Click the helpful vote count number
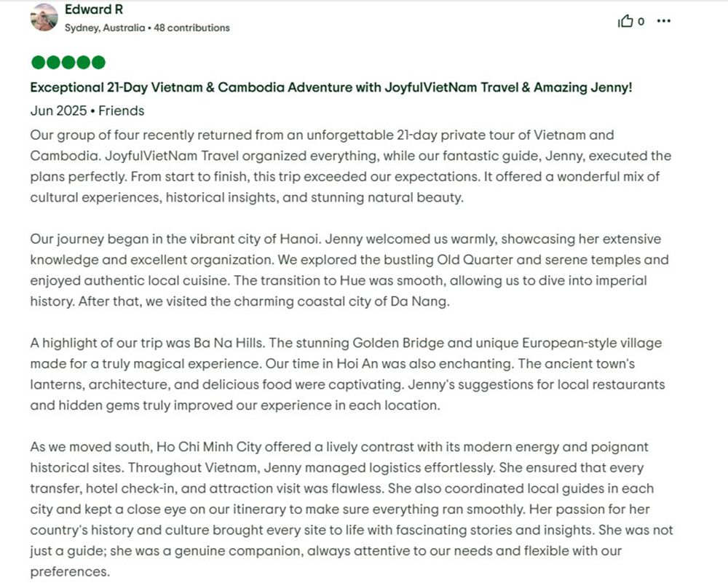Image resolution: width=728 pixels, height=583 pixels. tap(641, 22)
